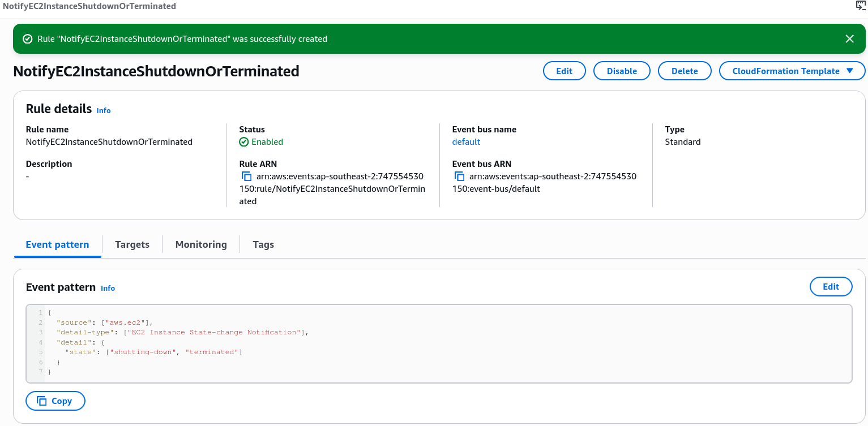Open the CloudFormation Template dropdown
The width and height of the screenshot is (868, 426).
click(792, 71)
